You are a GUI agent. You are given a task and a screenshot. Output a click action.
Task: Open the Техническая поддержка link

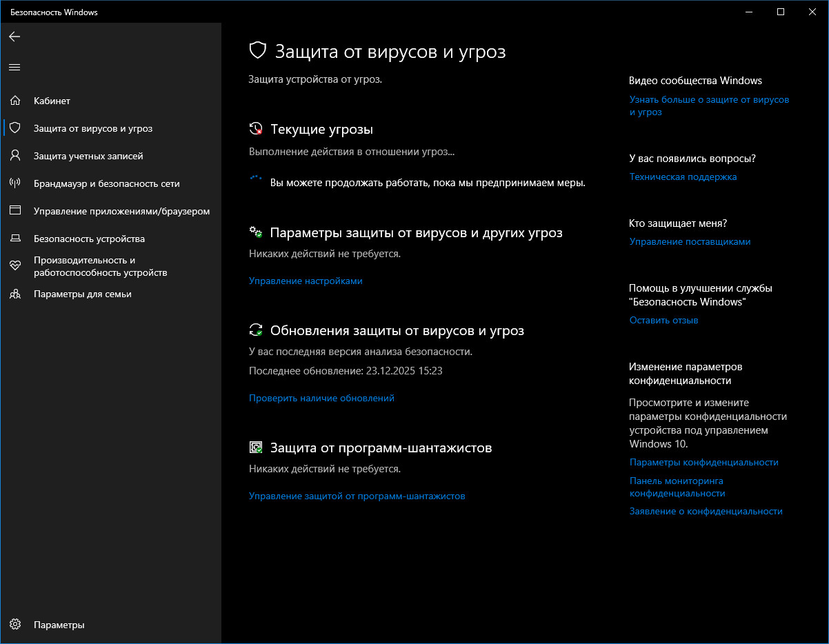click(683, 177)
